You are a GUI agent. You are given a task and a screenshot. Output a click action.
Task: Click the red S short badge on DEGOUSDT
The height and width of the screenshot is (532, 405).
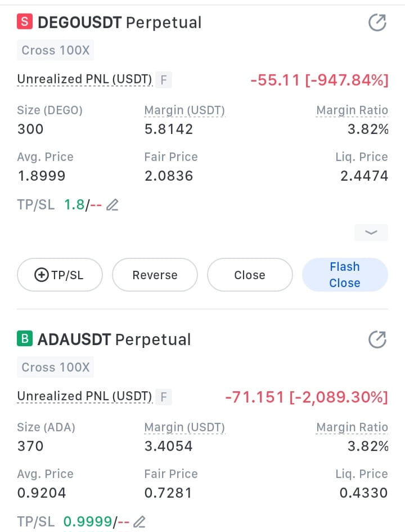[x=25, y=22]
